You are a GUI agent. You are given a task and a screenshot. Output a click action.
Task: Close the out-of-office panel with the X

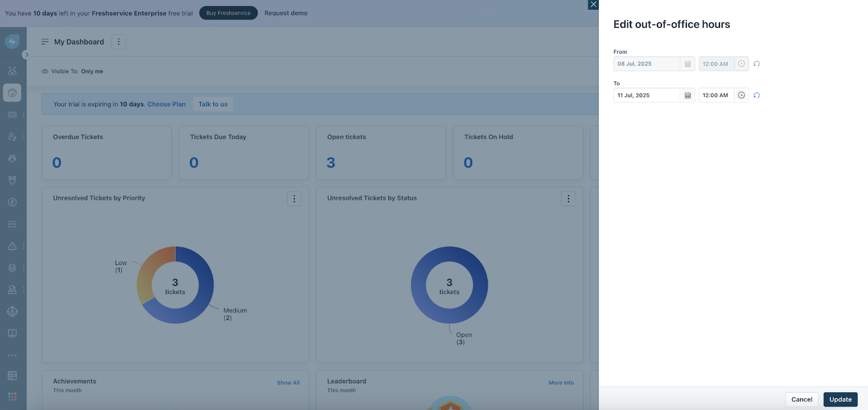click(x=593, y=4)
